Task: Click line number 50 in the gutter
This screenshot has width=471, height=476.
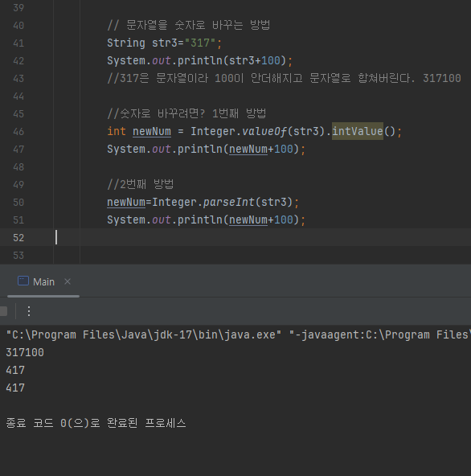Action: (18, 202)
